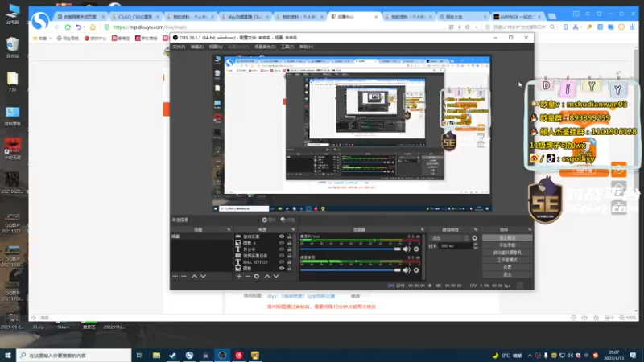Open Windows Start menu
Image resolution: width=644 pixels, height=362 pixels.
coord(8,355)
